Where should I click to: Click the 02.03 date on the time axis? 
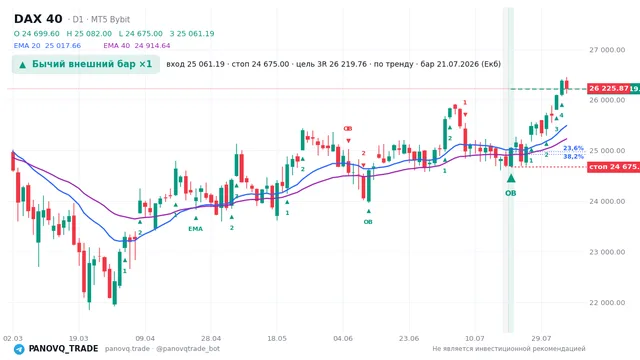coord(13,339)
